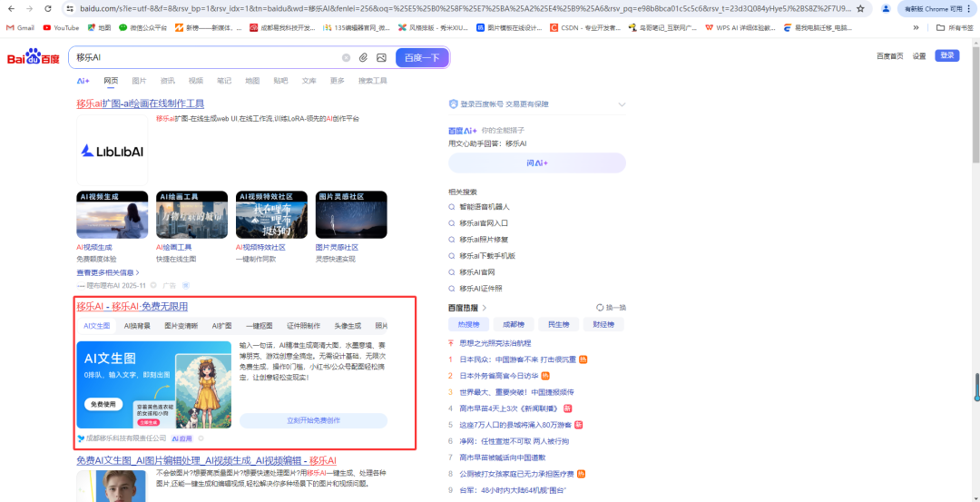Open the WPS AI bookmark

pyautogui.click(x=740, y=27)
